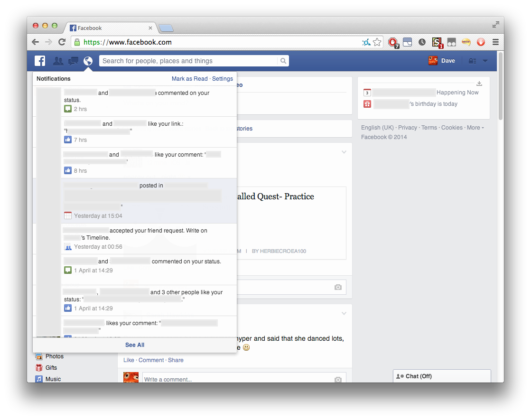The height and width of the screenshot is (420, 531).
Task: Open the accepted friend request notification
Action: (135, 239)
